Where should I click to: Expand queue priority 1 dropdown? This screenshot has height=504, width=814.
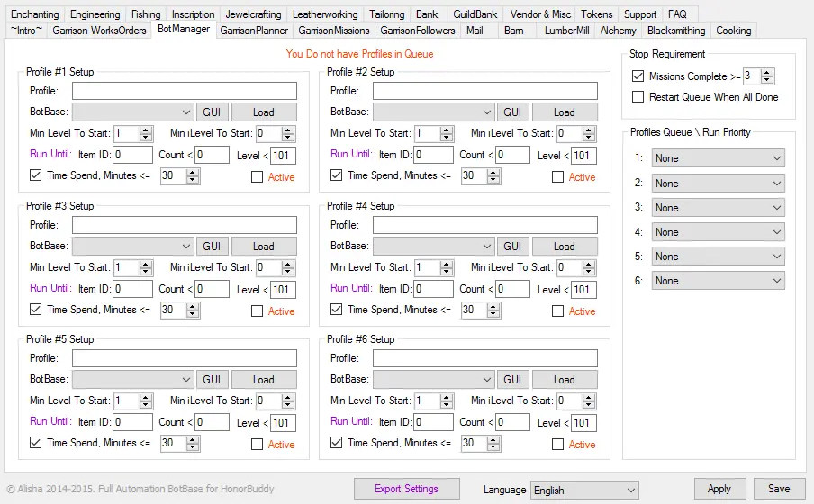(x=718, y=158)
